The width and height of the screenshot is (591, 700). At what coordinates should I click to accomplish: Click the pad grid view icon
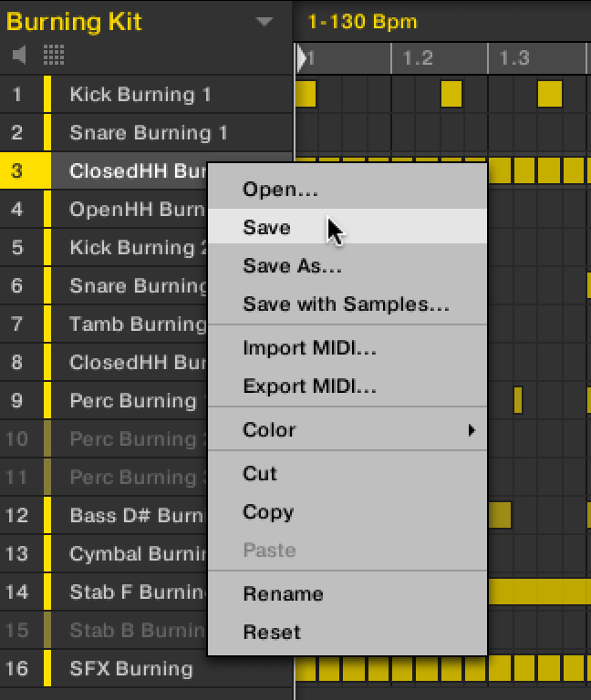coord(54,56)
